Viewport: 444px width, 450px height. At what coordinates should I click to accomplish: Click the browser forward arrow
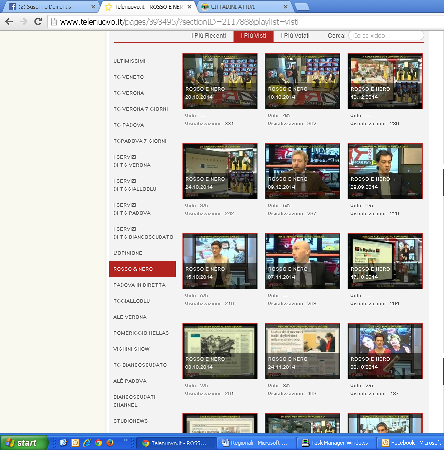tap(23, 22)
